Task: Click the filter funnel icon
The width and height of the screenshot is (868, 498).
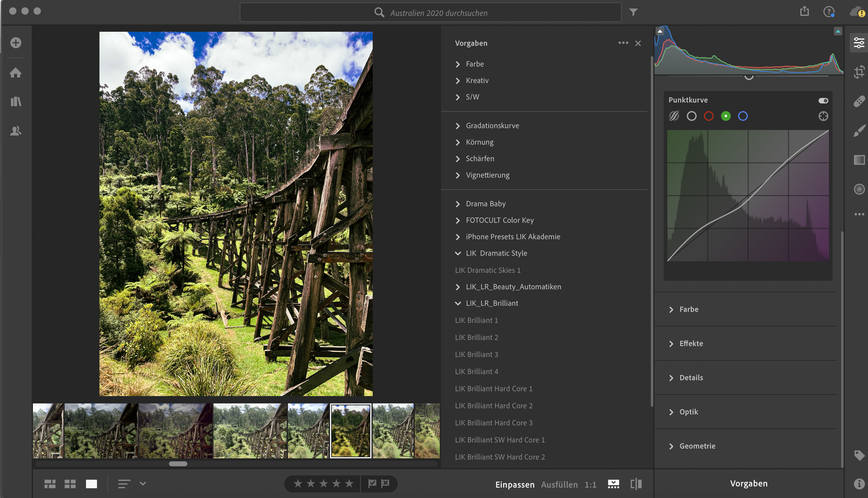Action: 633,13
